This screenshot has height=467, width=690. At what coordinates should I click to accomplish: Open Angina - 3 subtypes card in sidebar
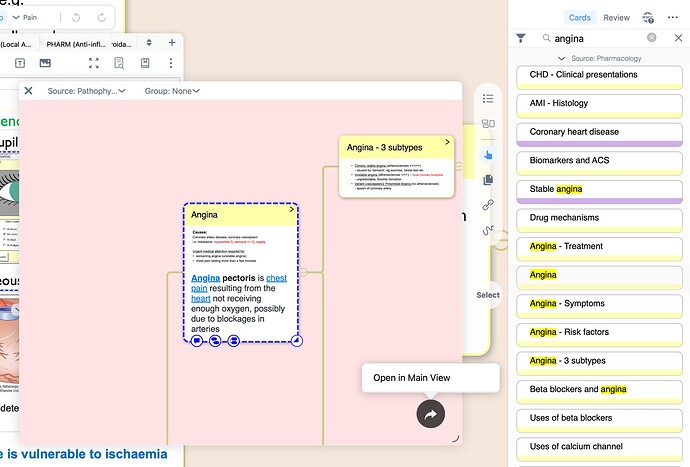coord(599,364)
